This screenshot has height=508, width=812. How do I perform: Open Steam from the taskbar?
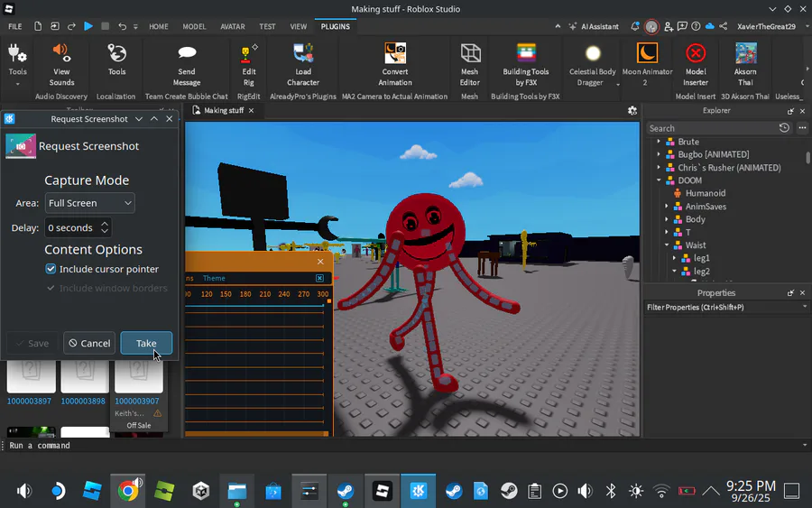tap(346, 490)
